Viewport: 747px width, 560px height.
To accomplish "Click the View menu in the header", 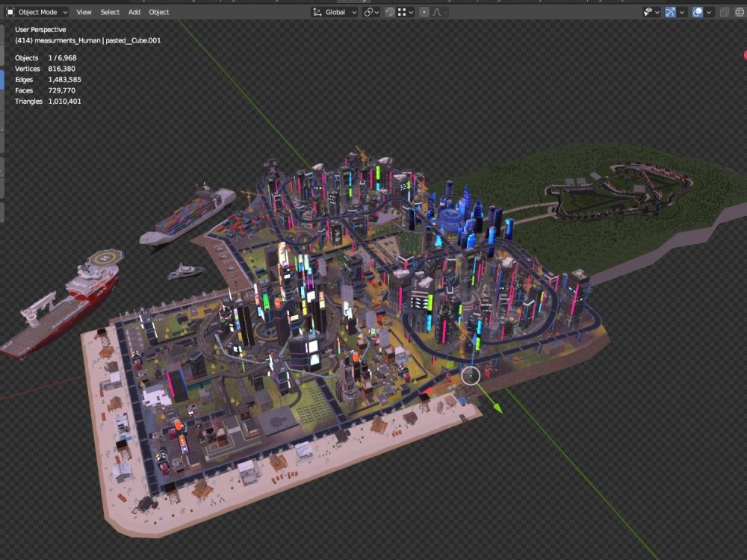I will click(x=84, y=12).
